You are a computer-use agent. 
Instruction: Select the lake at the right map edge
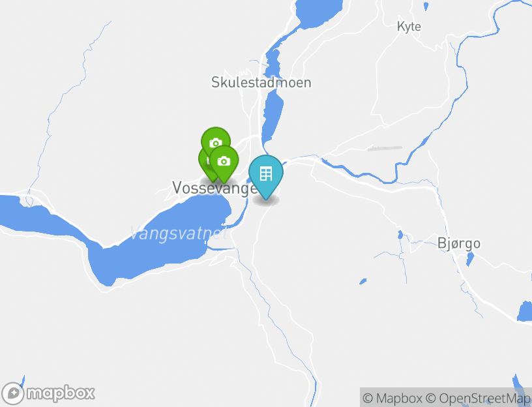point(525,311)
